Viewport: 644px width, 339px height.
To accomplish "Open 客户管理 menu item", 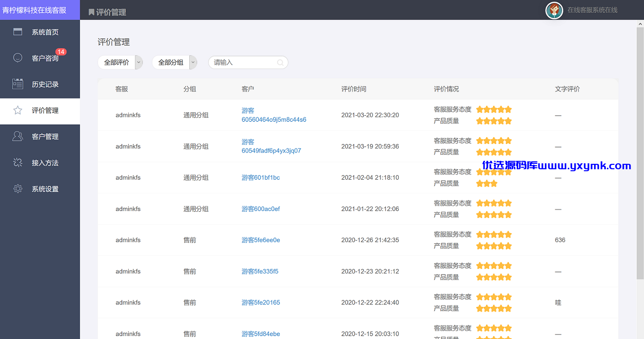I will pyautogui.click(x=40, y=137).
